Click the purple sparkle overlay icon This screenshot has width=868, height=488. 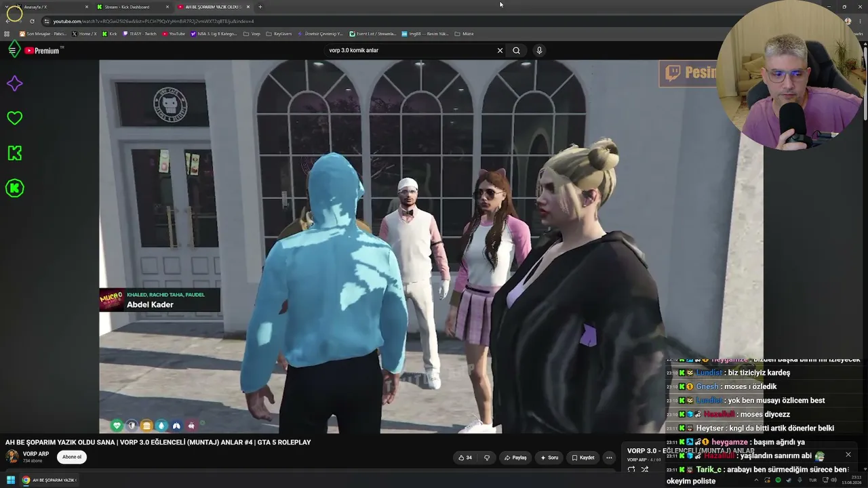[14, 83]
